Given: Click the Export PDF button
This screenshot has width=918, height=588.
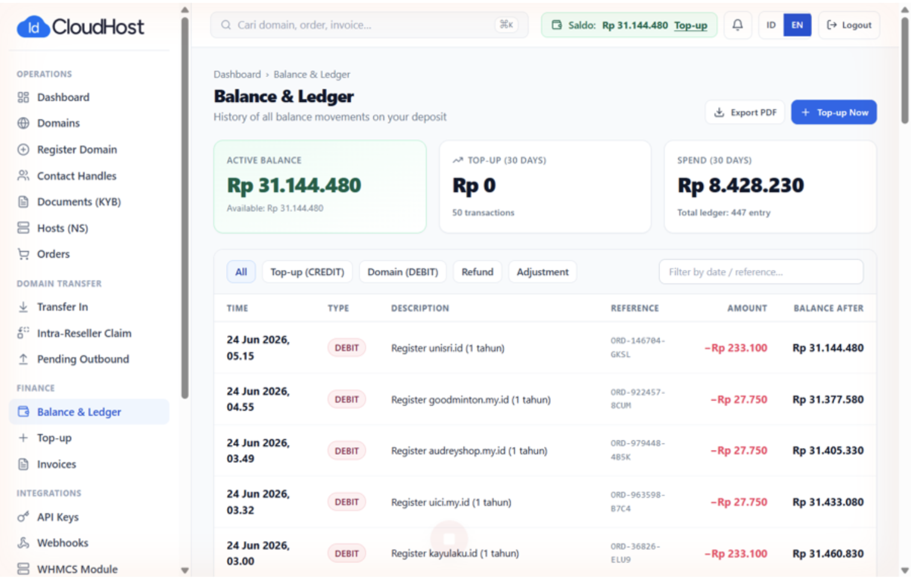Looking at the screenshot, I should tap(745, 113).
